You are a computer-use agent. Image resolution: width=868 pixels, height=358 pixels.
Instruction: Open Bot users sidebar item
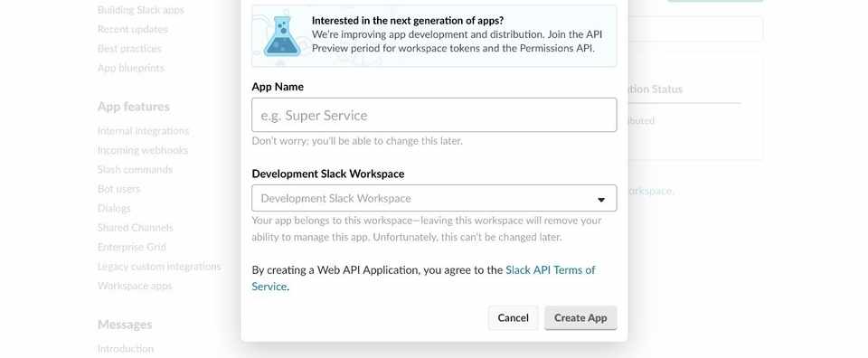click(118, 189)
